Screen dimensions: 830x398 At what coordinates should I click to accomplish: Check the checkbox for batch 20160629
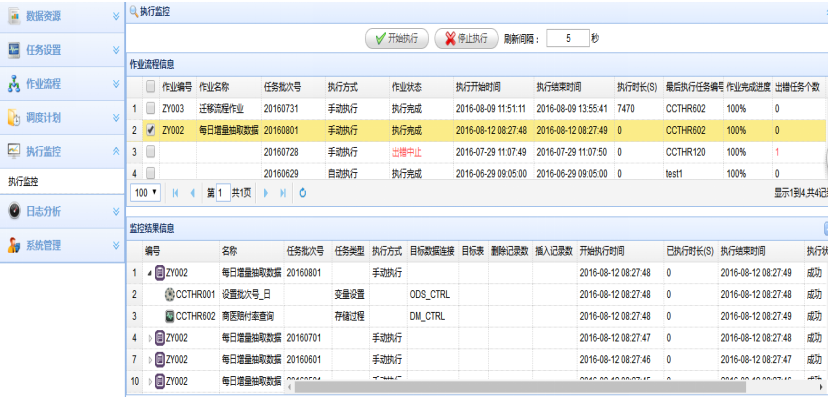tap(150, 173)
